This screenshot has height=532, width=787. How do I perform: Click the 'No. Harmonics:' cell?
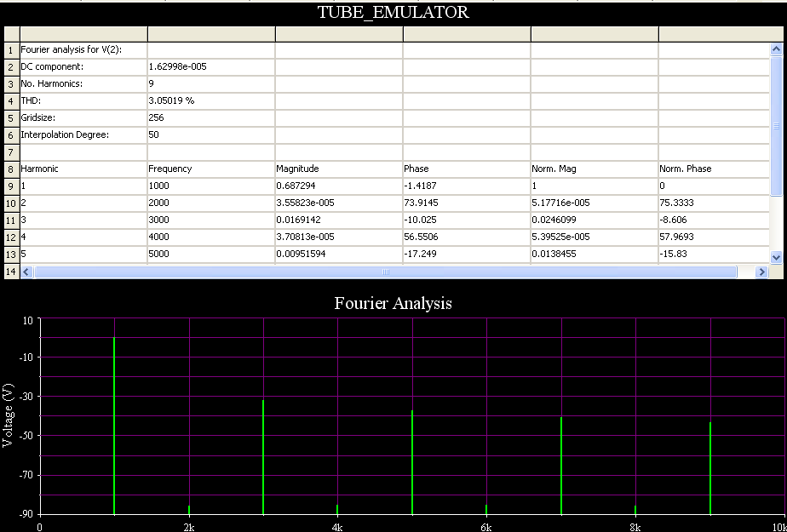(83, 83)
